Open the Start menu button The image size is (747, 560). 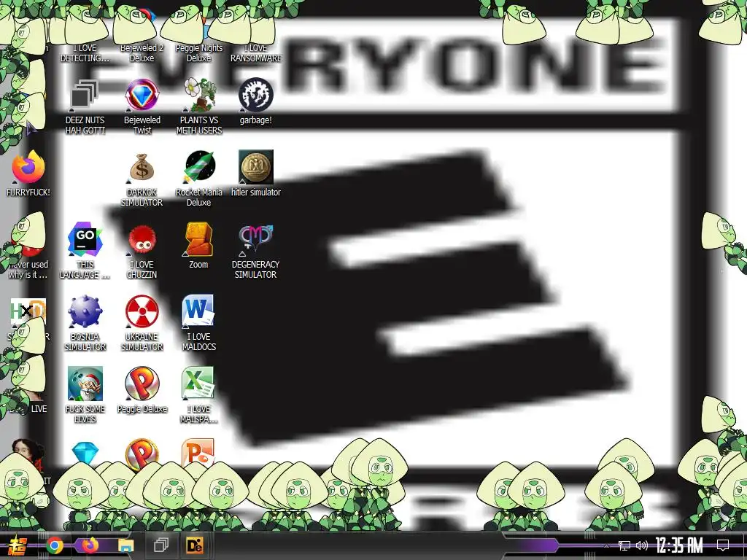coord(18,545)
